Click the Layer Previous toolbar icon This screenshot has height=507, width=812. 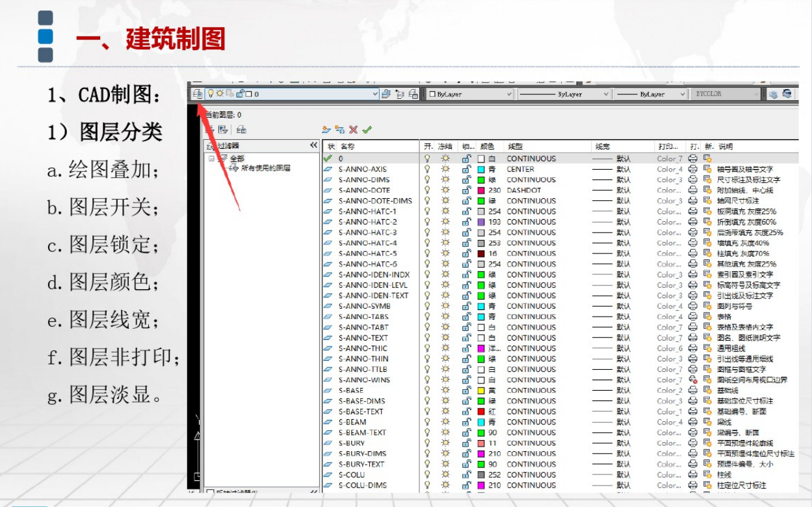click(400, 94)
